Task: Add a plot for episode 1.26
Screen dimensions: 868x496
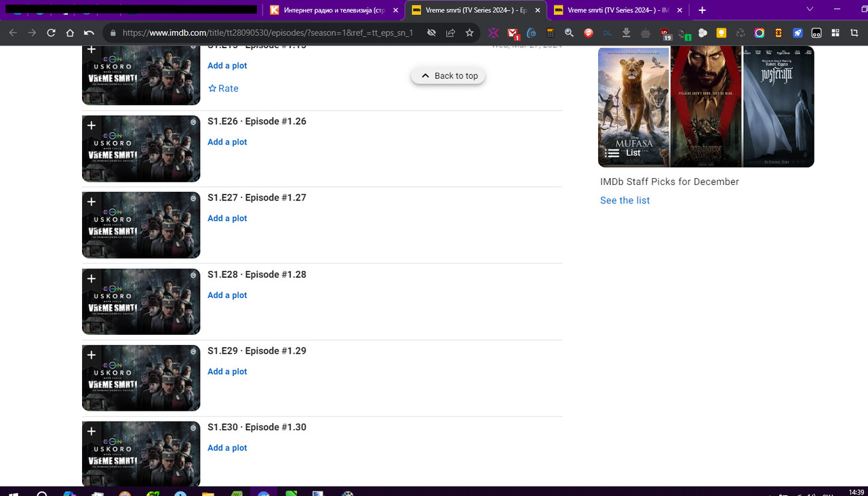Action: [227, 142]
